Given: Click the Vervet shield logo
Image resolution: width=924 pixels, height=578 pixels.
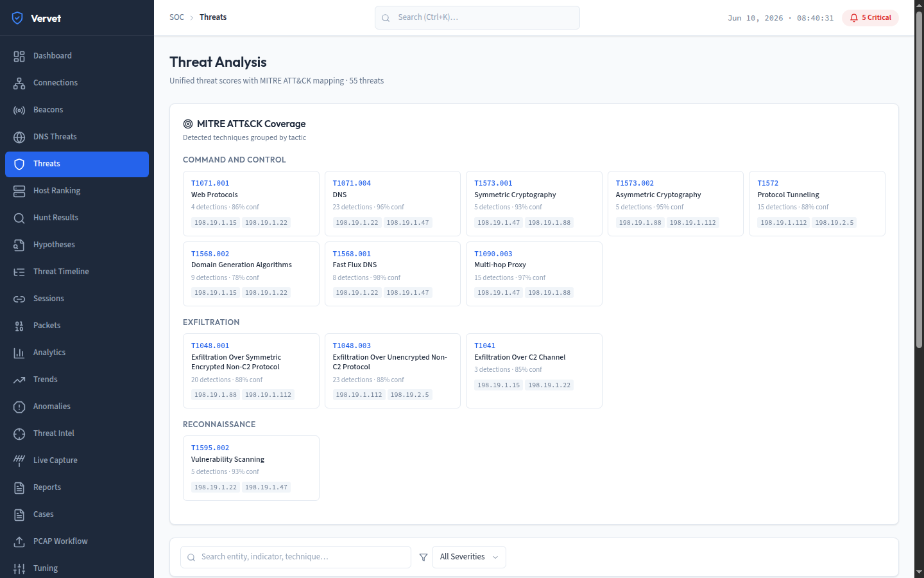Looking at the screenshot, I should (x=17, y=18).
